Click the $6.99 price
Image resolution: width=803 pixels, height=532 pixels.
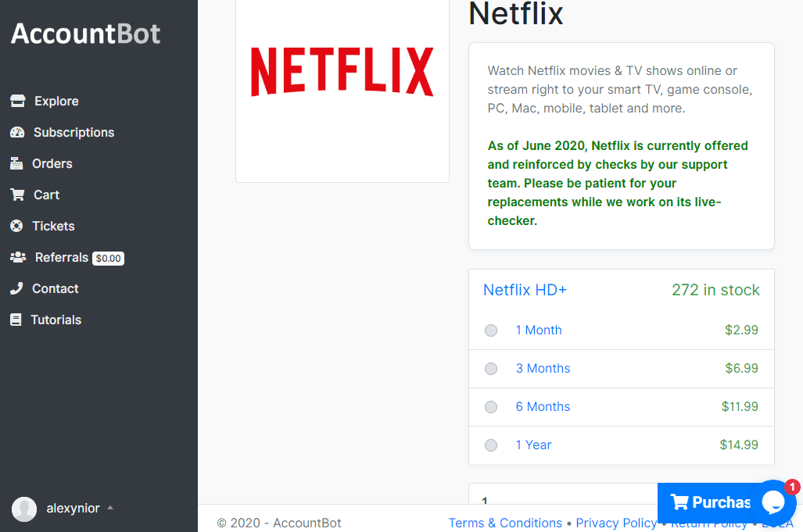pyautogui.click(x=741, y=368)
